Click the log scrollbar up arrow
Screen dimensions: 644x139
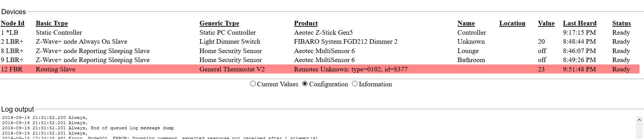639,120
